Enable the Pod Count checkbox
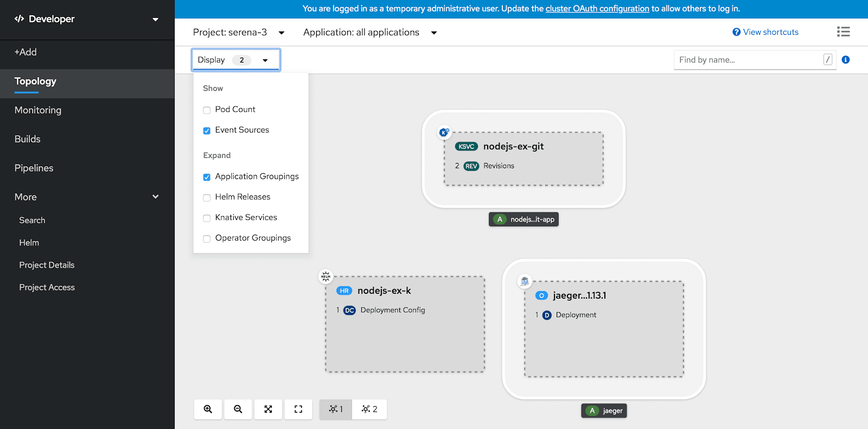 207,110
